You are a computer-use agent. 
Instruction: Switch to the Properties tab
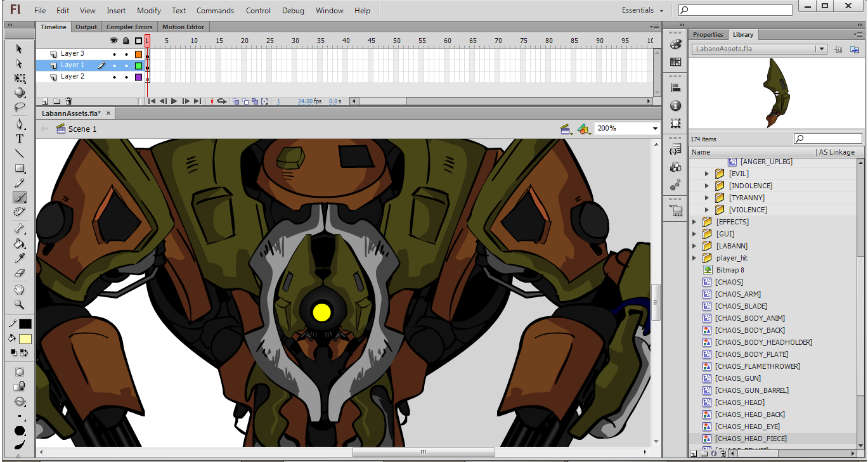(x=708, y=35)
